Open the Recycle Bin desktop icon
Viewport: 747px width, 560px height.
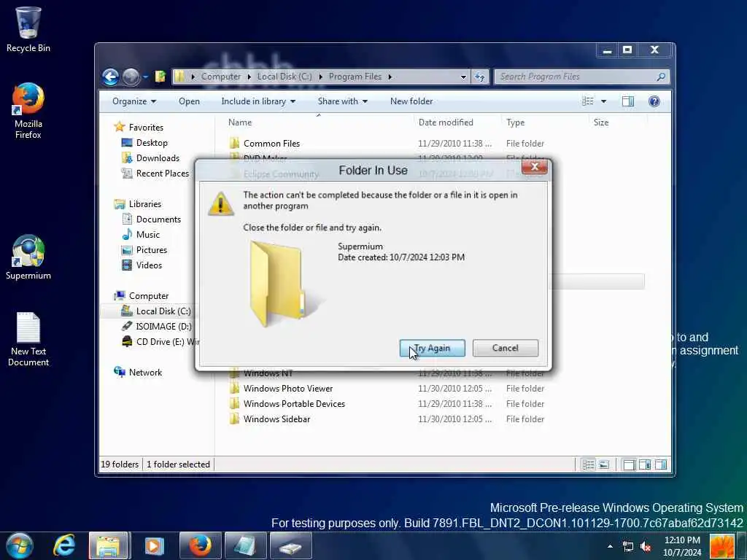[28, 29]
